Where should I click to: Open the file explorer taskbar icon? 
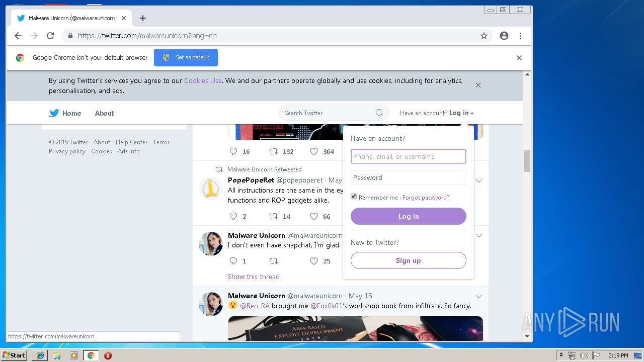[57, 355]
